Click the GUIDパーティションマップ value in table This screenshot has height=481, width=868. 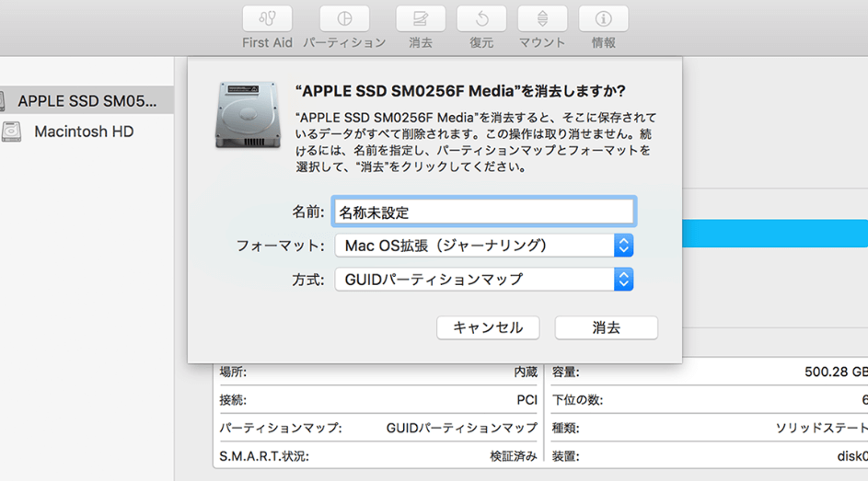point(462,429)
